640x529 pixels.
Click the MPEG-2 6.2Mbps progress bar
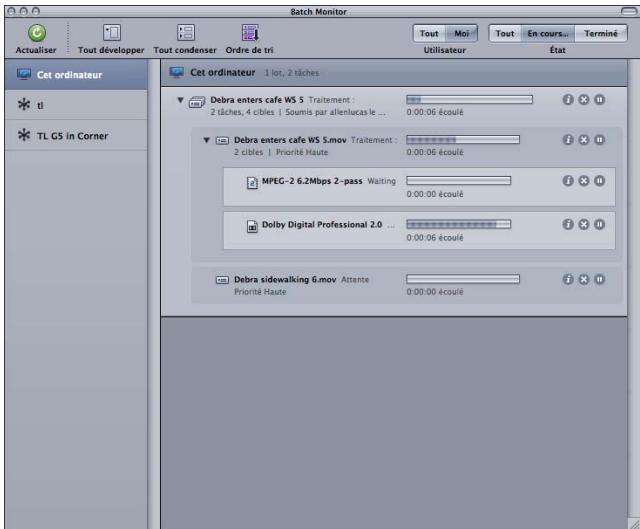[x=458, y=180]
